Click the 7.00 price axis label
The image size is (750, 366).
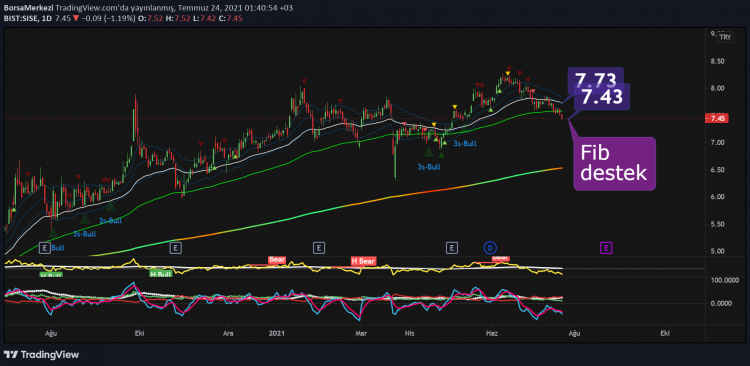(x=717, y=143)
